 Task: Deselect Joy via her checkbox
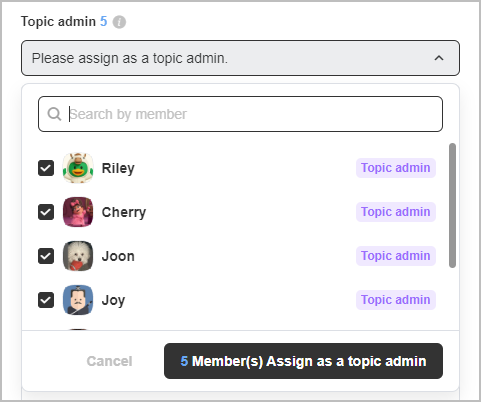click(x=46, y=300)
